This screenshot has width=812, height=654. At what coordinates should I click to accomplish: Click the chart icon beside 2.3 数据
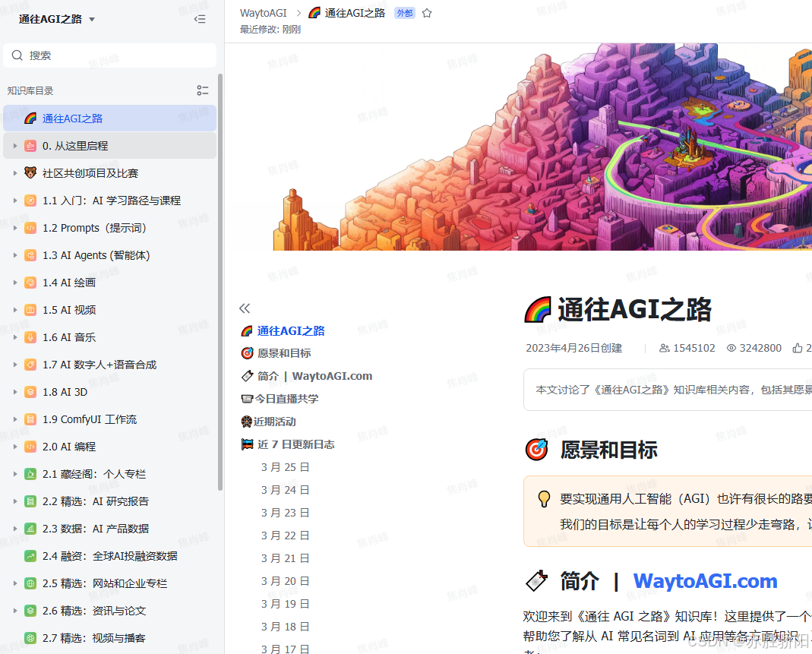(x=30, y=529)
